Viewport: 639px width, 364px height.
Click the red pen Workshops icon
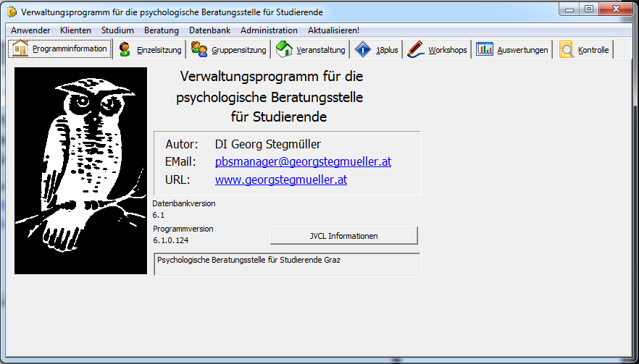(415, 49)
